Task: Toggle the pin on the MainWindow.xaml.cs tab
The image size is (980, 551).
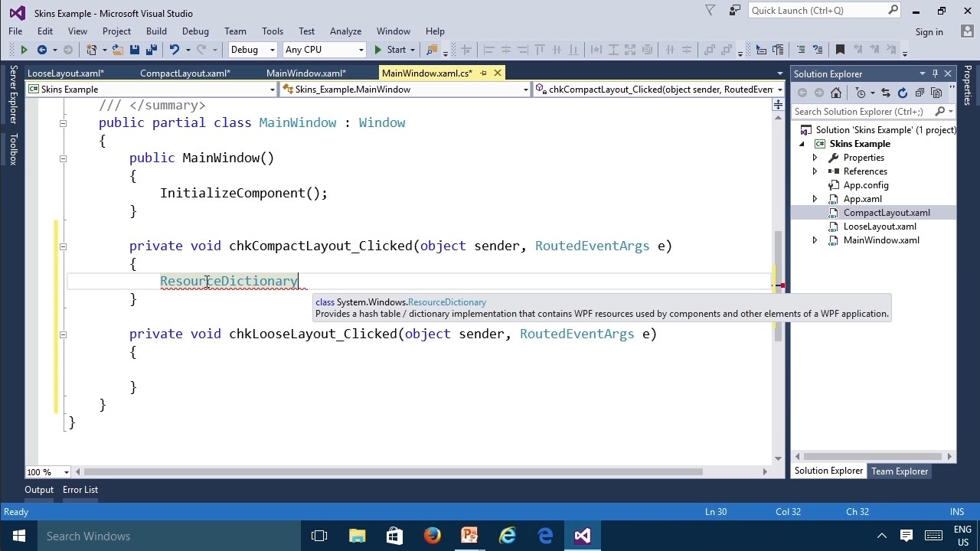Action: point(483,73)
